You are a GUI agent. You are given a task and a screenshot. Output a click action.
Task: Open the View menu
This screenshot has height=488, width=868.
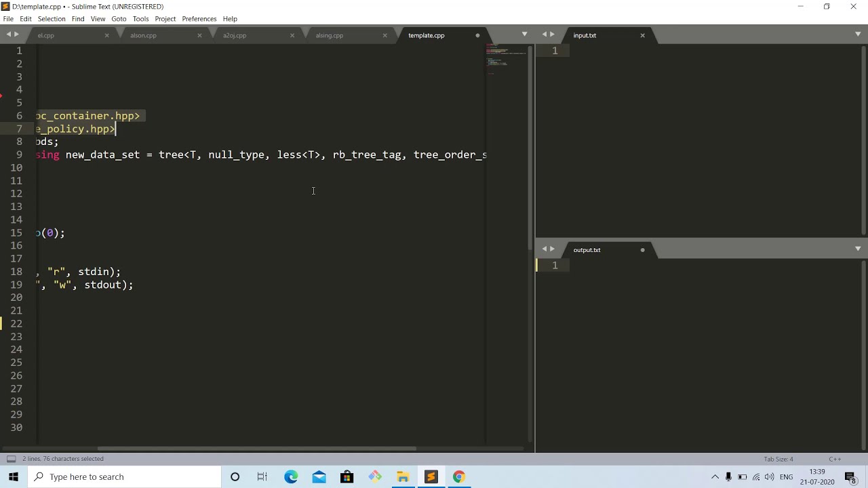tap(98, 19)
